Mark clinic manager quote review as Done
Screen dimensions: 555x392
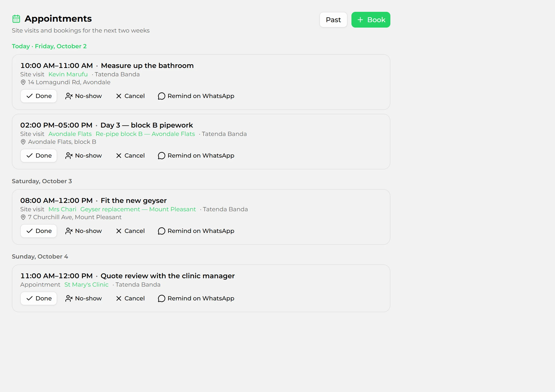(x=39, y=298)
